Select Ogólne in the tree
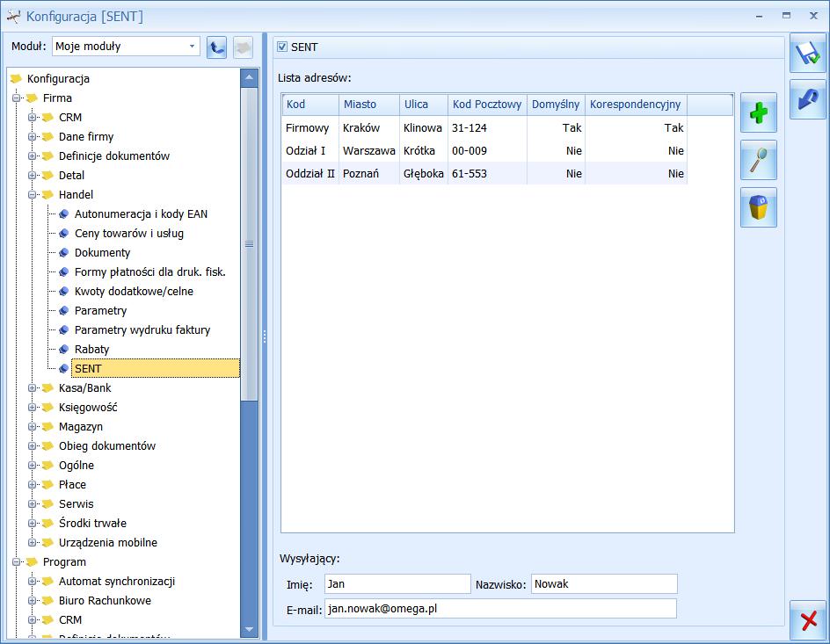This screenshot has height=644, width=830. (x=76, y=466)
